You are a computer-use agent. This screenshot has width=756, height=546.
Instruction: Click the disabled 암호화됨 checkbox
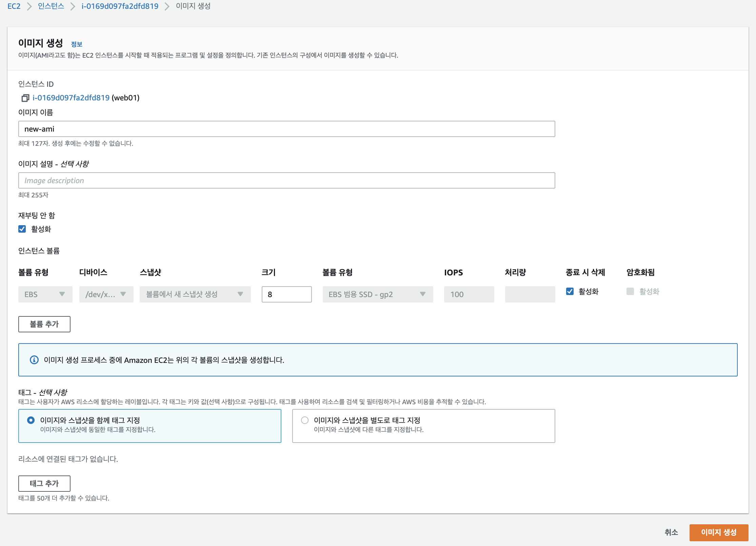click(630, 292)
